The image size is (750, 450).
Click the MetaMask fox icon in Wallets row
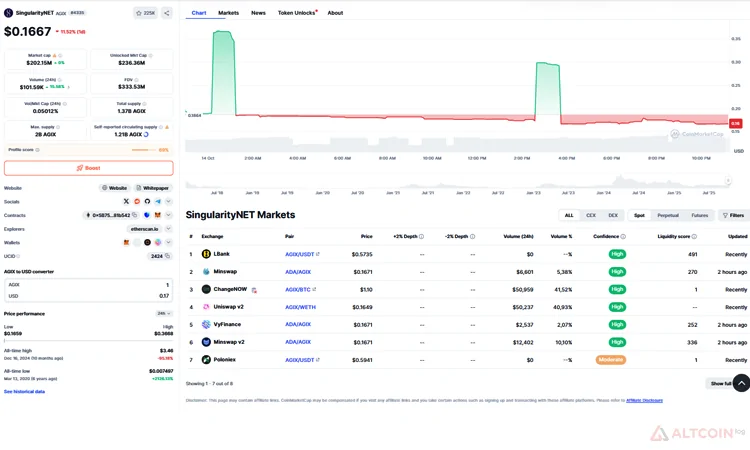126,242
